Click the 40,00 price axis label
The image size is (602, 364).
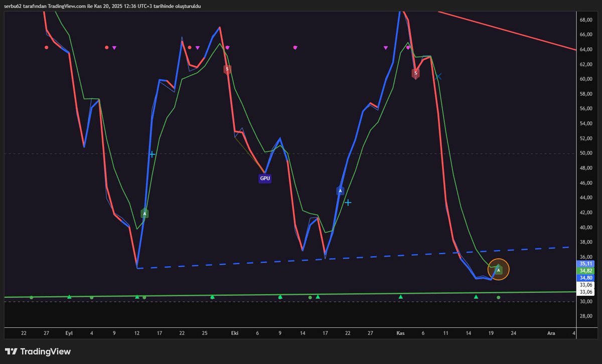tap(586, 227)
